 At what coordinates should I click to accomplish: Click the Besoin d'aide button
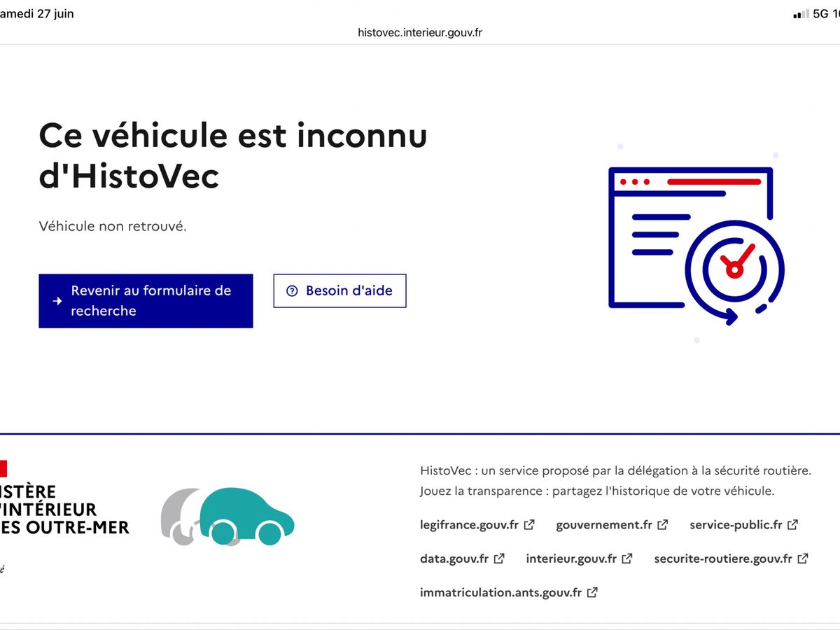[x=339, y=290]
